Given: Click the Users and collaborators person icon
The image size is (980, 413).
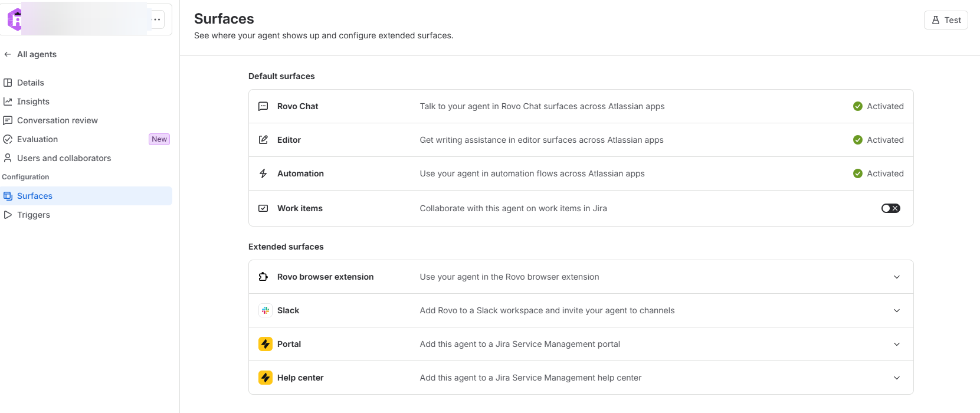Looking at the screenshot, I should click(8, 158).
